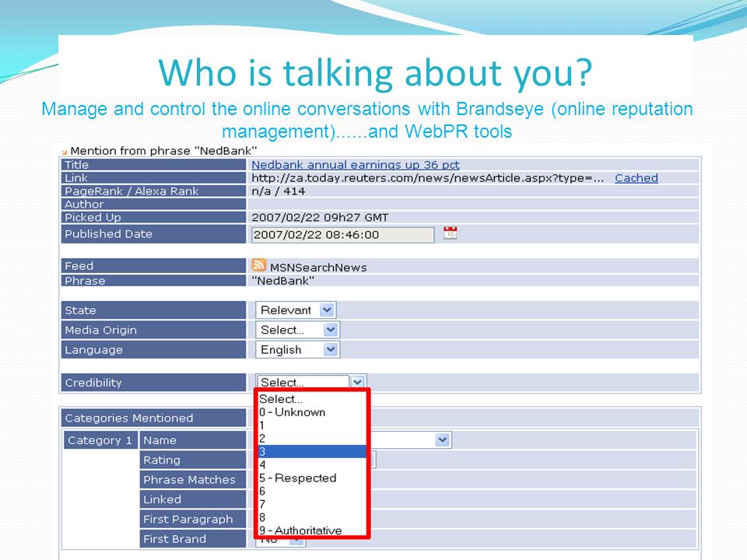
Task: Click the First Brand row label
Action: point(192,539)
